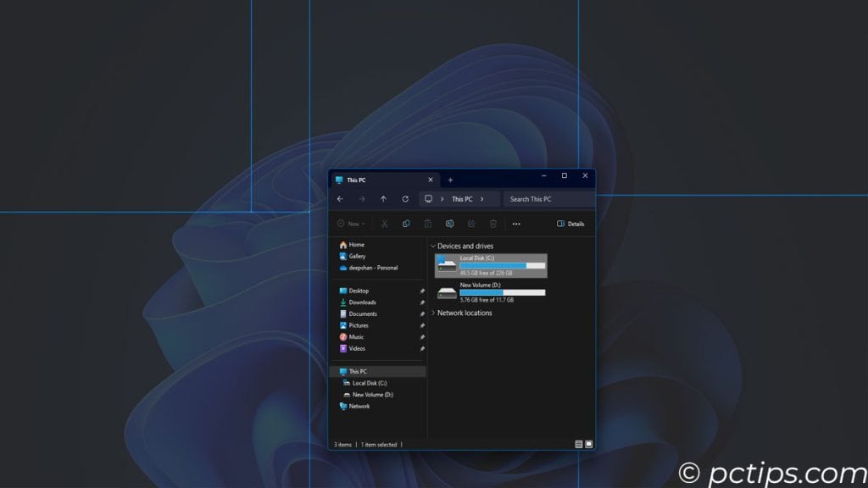Copy the selected drive via toolbar icon

[x=407, y=224]
